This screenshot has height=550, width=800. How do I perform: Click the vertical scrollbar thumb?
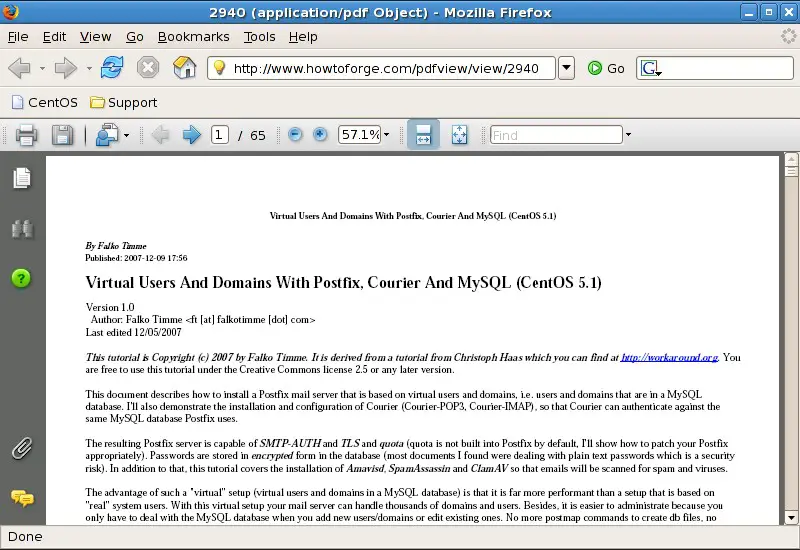point(791,171)
